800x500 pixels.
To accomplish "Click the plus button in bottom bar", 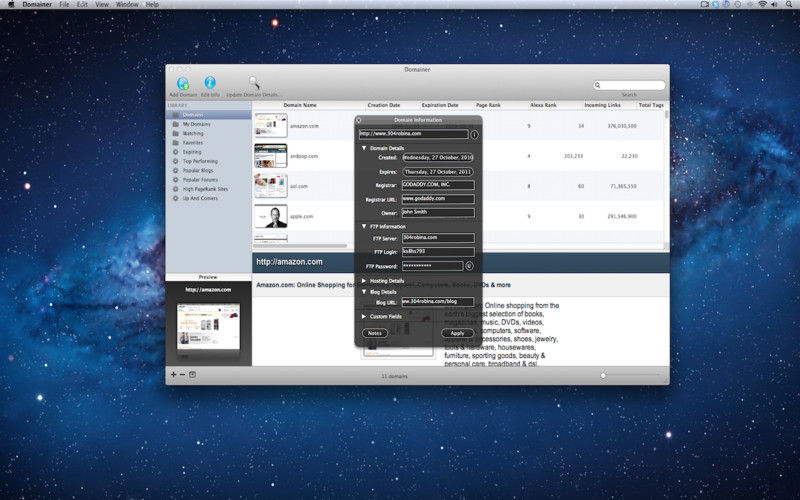I will [x=173, y=374].
